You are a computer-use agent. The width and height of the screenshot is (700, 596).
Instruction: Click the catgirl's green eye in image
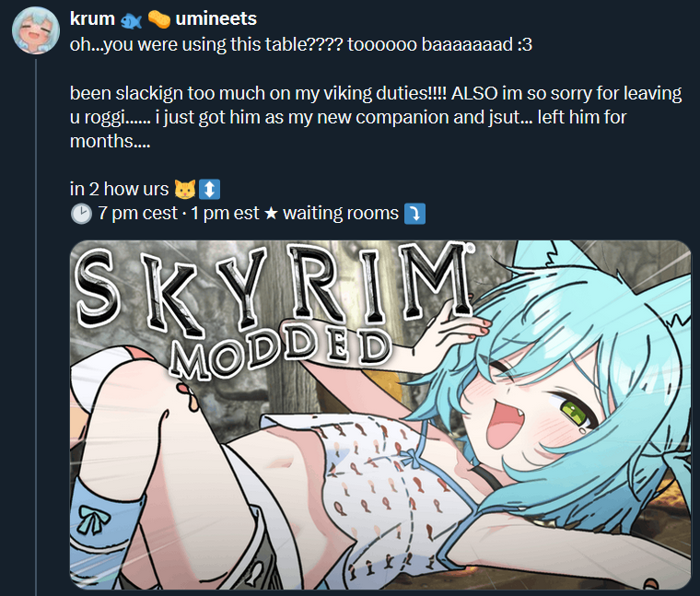pyautogui.click(x=573, y=414)
